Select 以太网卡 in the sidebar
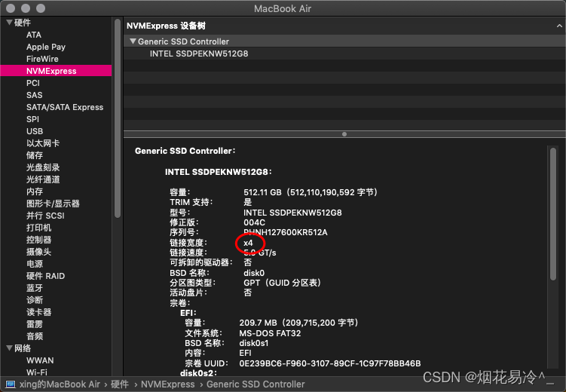Image resolution: width=566 pixels, height=392 pixels. 43,143
